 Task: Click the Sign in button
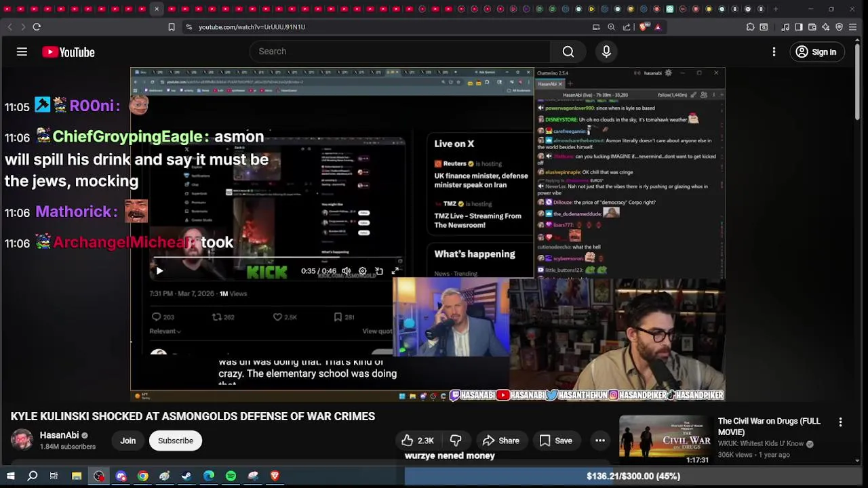[816, 52]
